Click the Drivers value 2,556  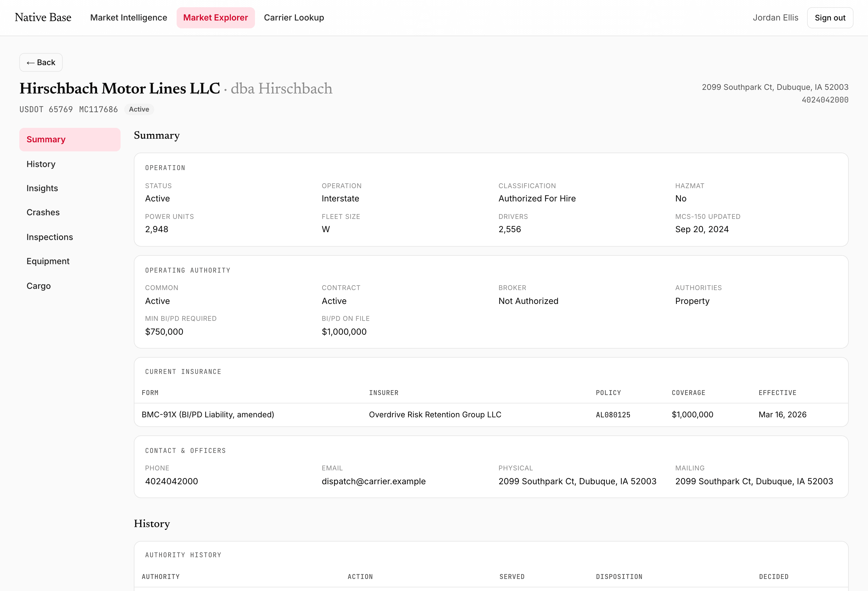[510, 229]
